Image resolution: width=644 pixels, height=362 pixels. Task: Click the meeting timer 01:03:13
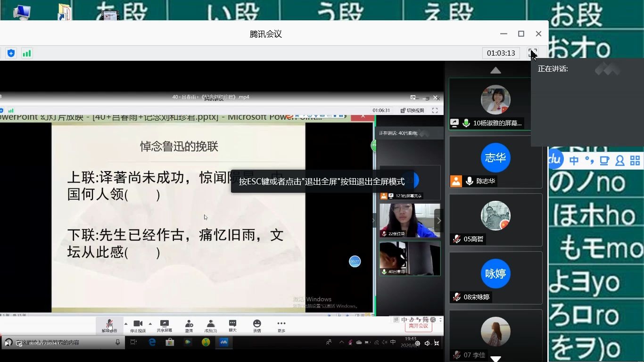(x=501, y=53)
